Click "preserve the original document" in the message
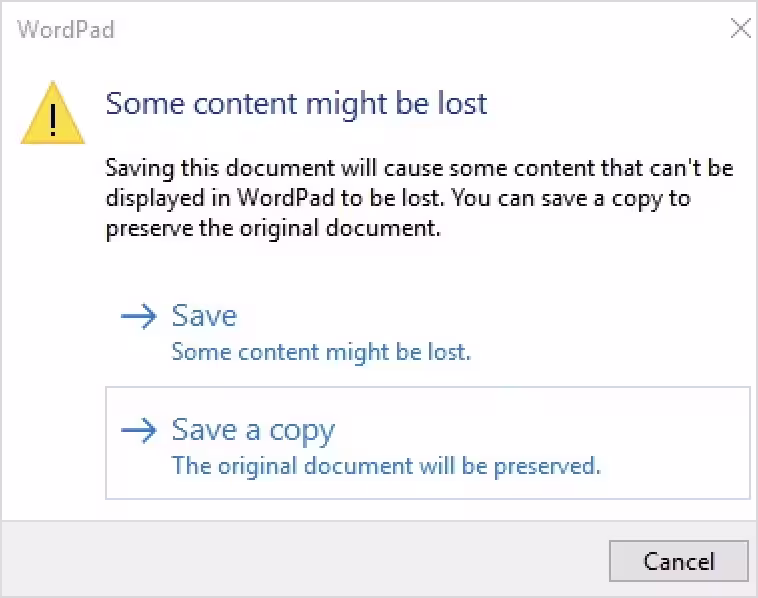The width and height of the screenshot is (758, 598). click(x=273, y=228)
